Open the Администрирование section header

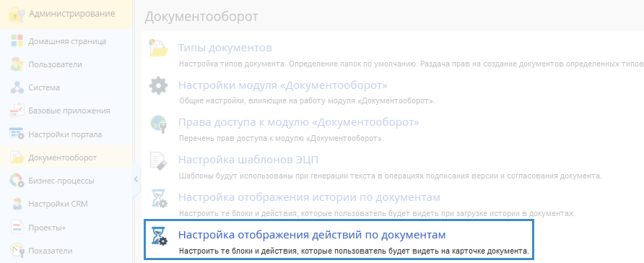click(x=66, y=14)
